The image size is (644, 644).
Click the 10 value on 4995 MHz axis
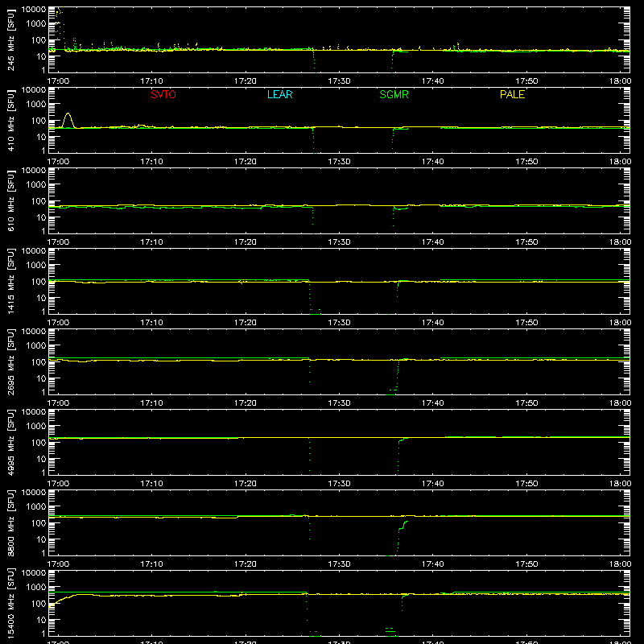click(41, 459)
